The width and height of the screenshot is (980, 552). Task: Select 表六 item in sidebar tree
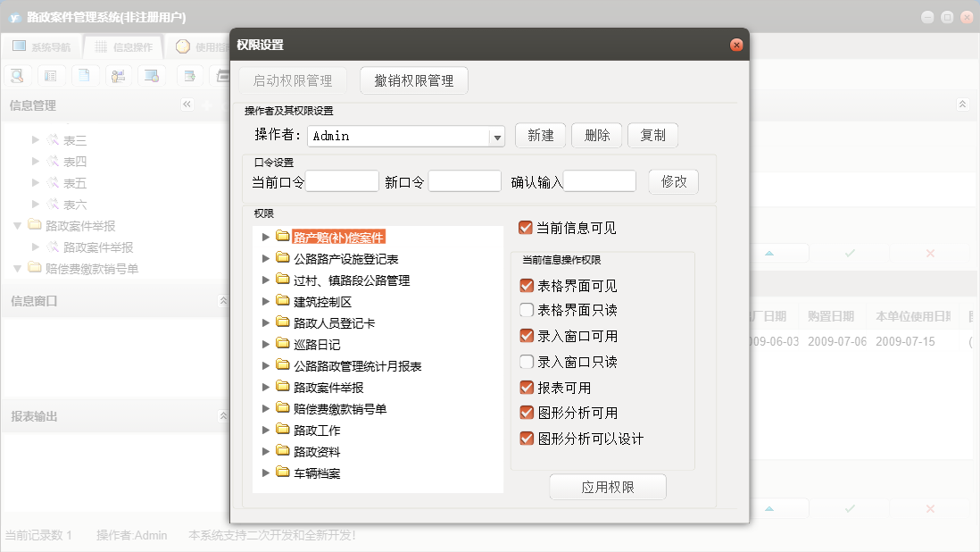[x=75, y=205]
